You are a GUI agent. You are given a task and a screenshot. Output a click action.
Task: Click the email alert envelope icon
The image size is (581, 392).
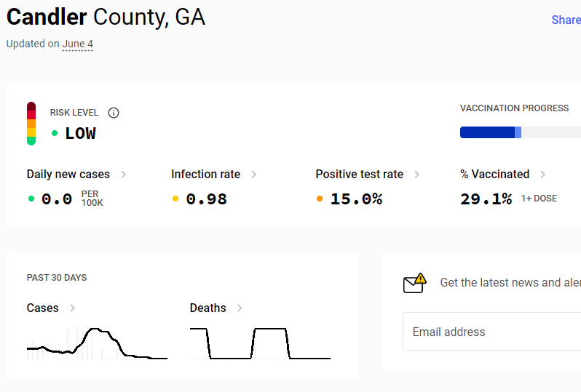[414, 283]
